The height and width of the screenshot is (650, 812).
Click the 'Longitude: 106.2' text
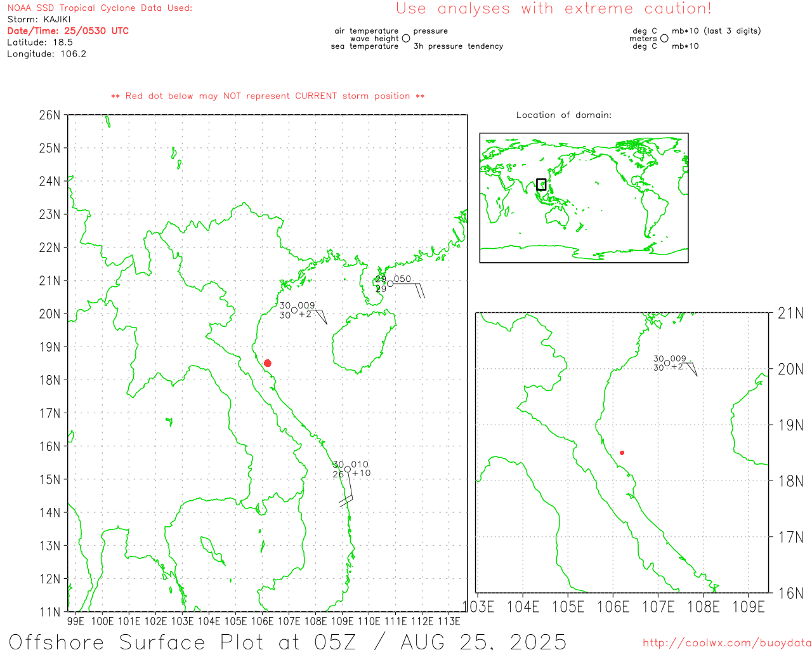pos(46,54)
